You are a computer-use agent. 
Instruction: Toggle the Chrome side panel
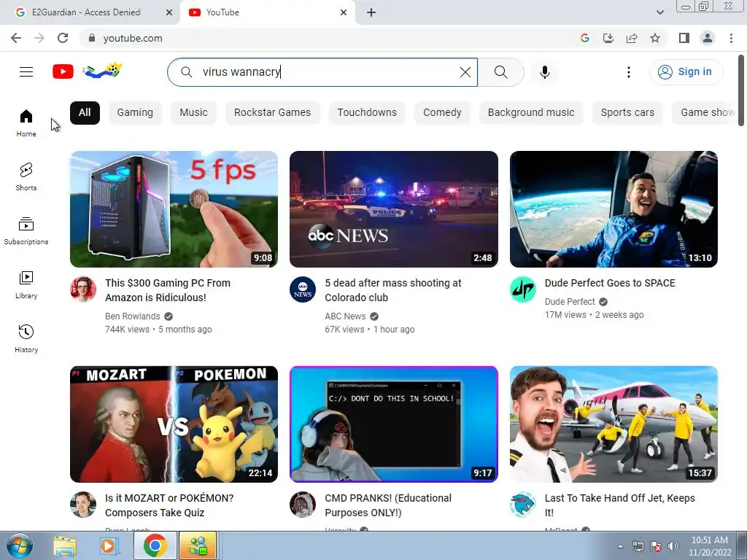pos(684,38)
